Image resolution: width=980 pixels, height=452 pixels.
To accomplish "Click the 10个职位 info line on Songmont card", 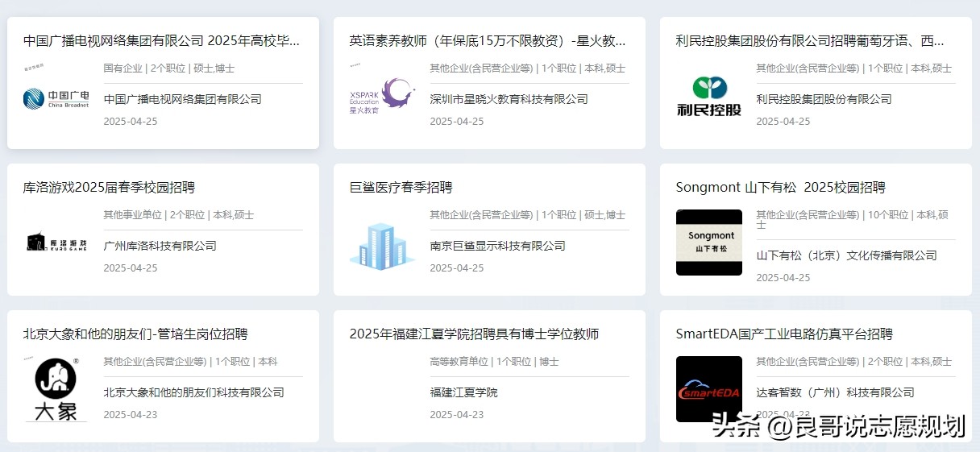I will (x=852, y=219).
